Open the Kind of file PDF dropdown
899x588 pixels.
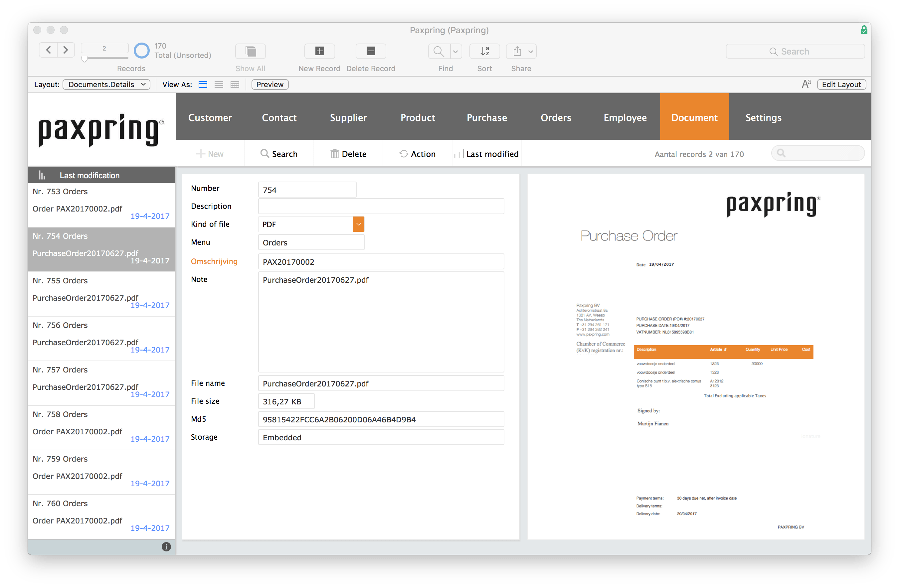click(358, 224)
